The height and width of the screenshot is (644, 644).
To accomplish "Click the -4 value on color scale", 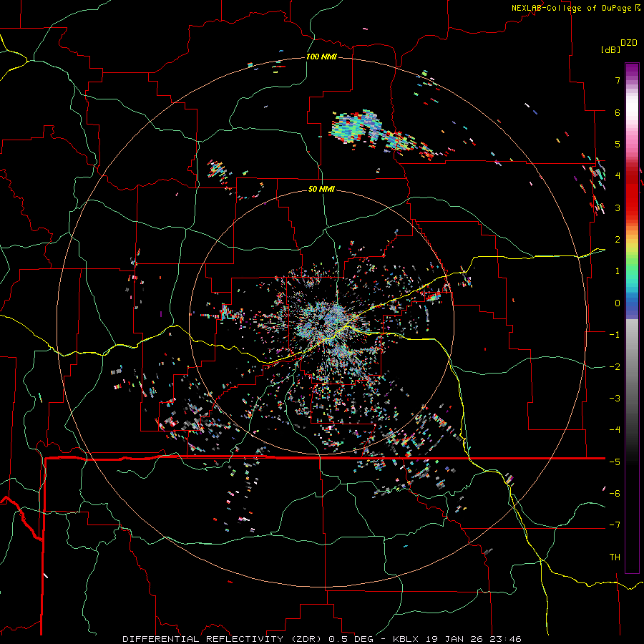I will [x=615, y=430].
